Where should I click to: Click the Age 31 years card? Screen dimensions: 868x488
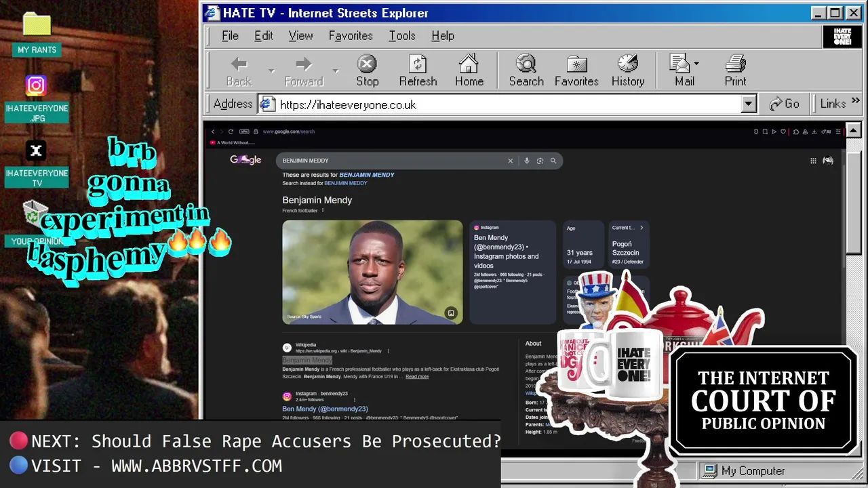583,245
